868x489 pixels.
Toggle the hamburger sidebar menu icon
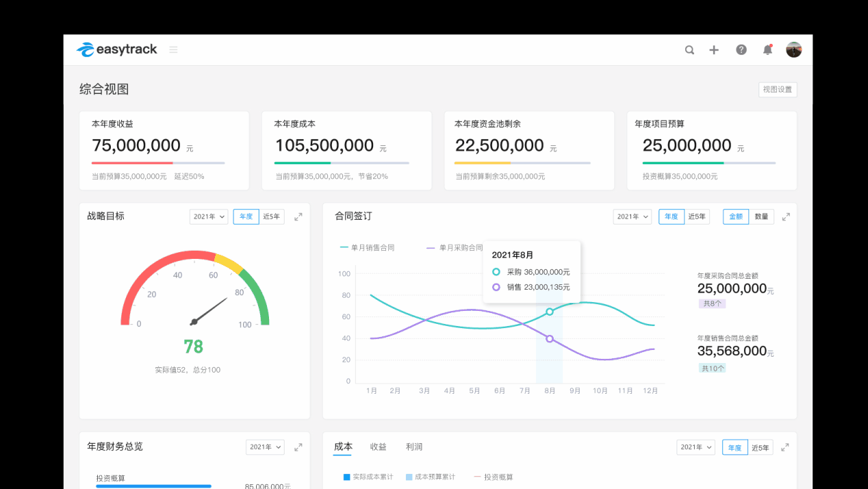click(174, 50)
